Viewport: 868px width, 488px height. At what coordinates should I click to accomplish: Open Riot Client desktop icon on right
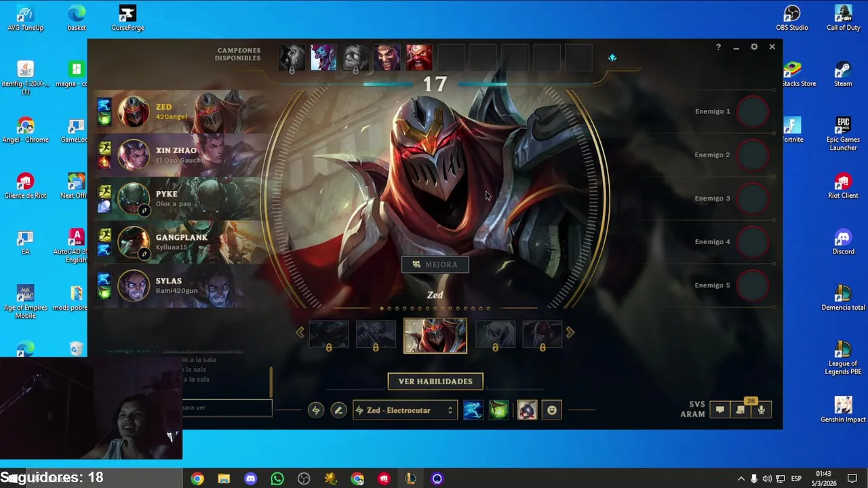click(843, 186)
